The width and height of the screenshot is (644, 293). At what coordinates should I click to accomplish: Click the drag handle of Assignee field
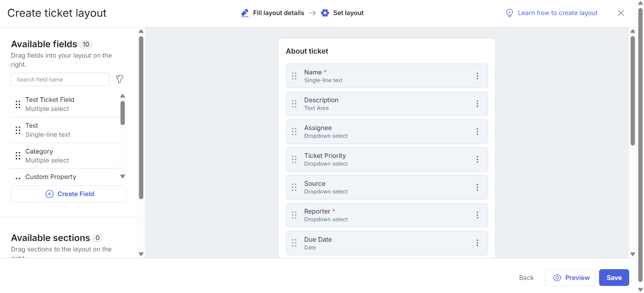click(294, 132)
